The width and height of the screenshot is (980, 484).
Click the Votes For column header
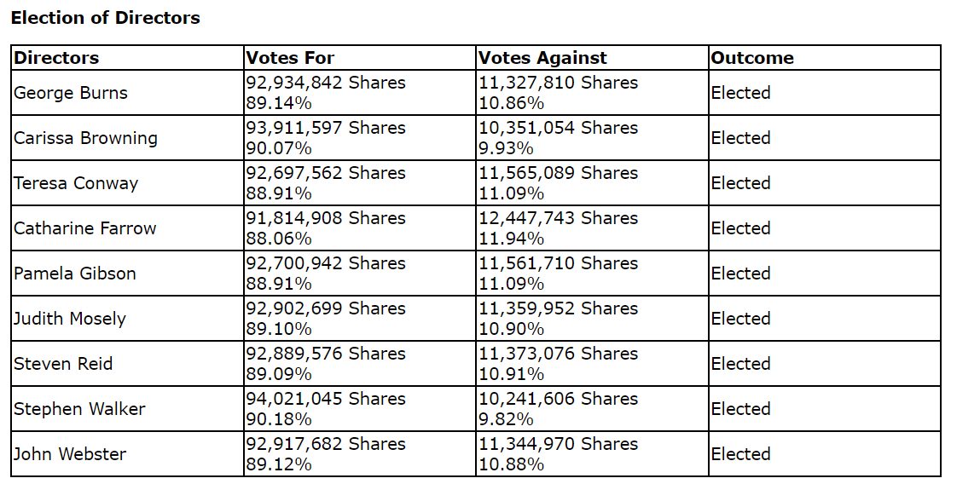(x=290, y=58)
